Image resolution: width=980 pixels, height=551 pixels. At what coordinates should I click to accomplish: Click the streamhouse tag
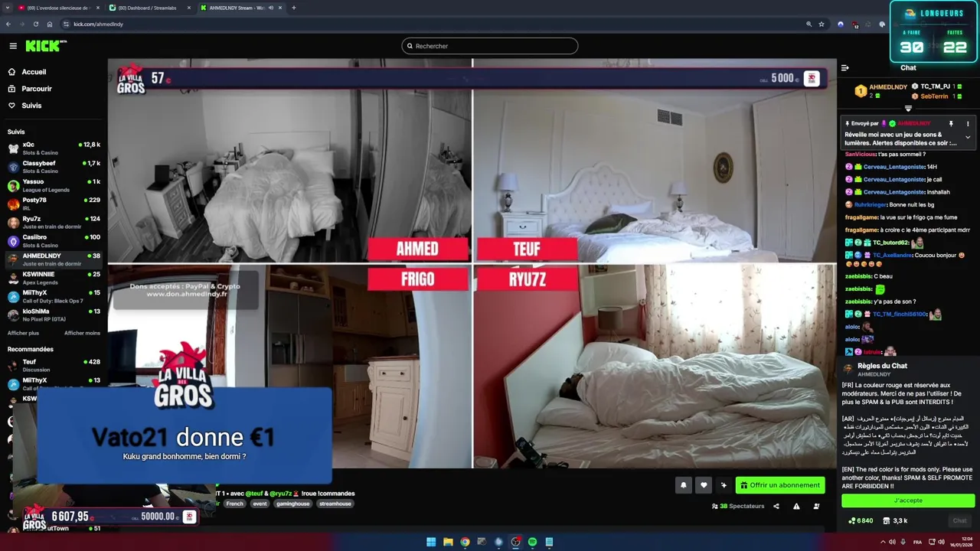(x=335, y=504)
